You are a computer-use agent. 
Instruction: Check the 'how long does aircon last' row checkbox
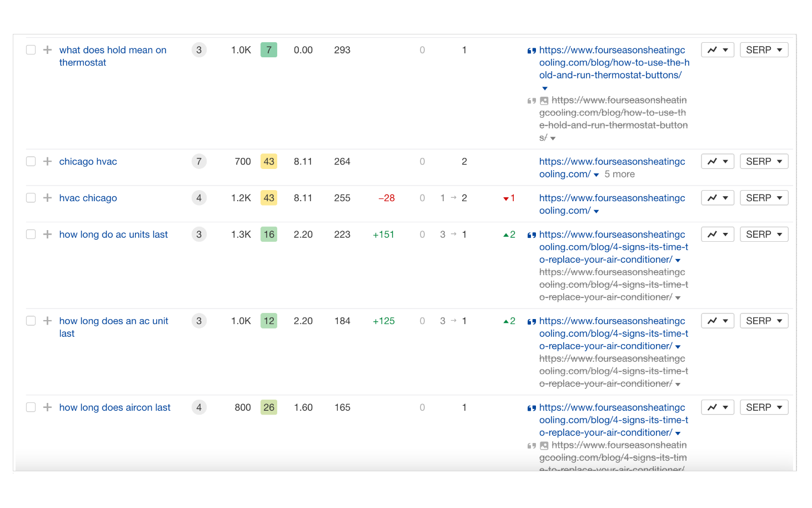point(31,407)
